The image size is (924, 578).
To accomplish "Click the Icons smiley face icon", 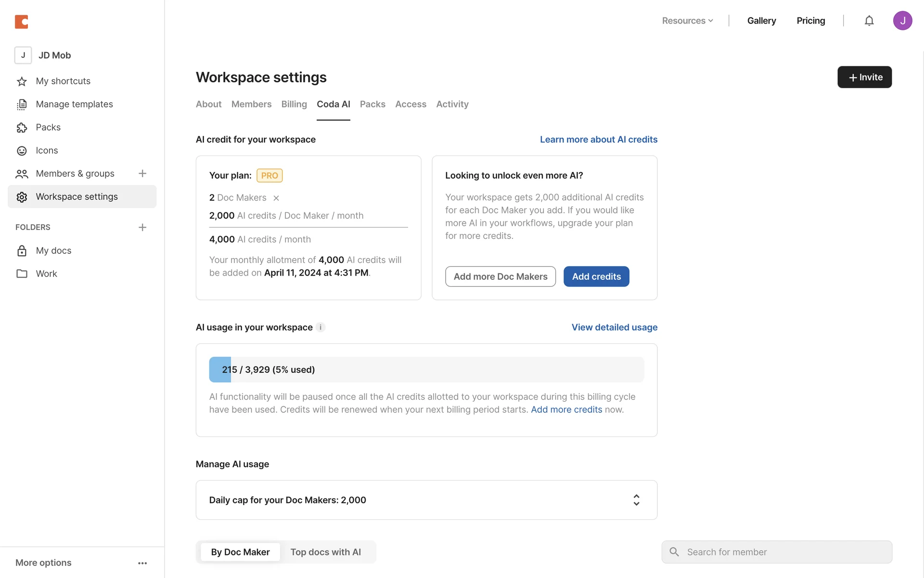I will (22, 151).
